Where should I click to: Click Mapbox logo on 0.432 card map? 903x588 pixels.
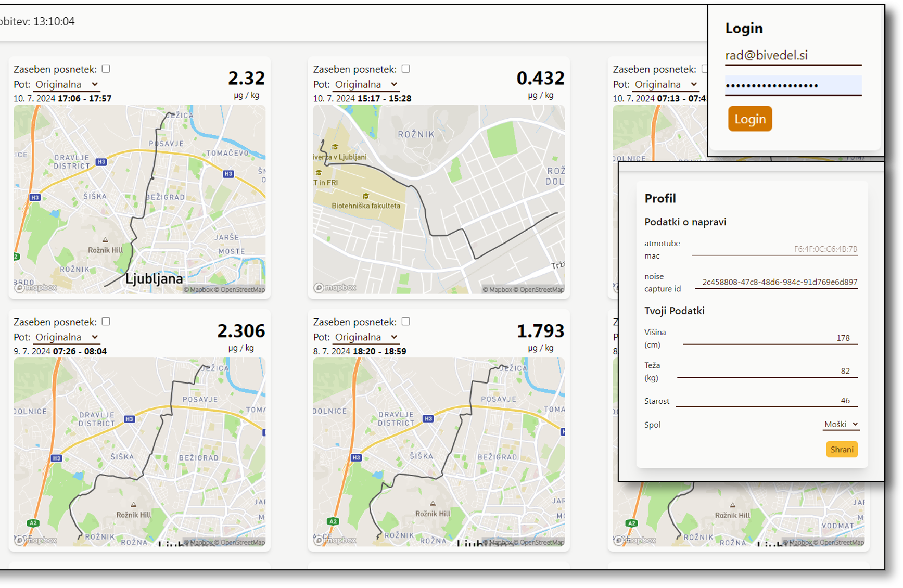point(335,288)
